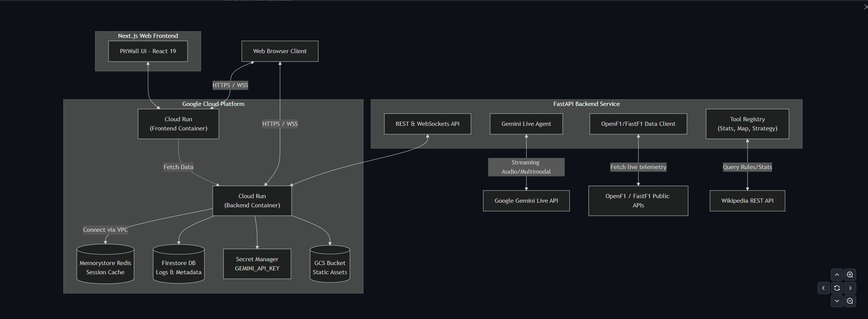Select the Google Gemini Live API node
This screenshot has height=319, width=868.
(526, 201)
